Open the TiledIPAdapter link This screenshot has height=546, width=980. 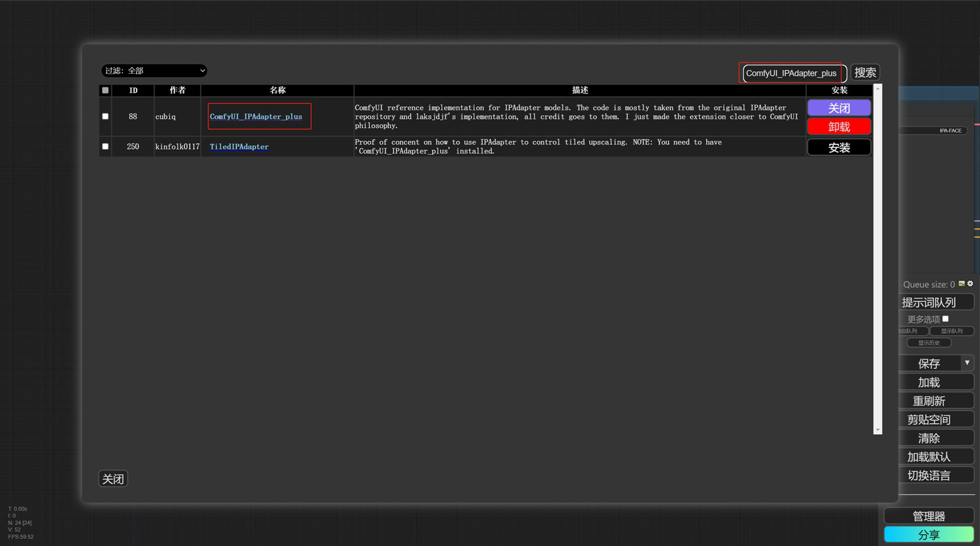click(239, 146)
